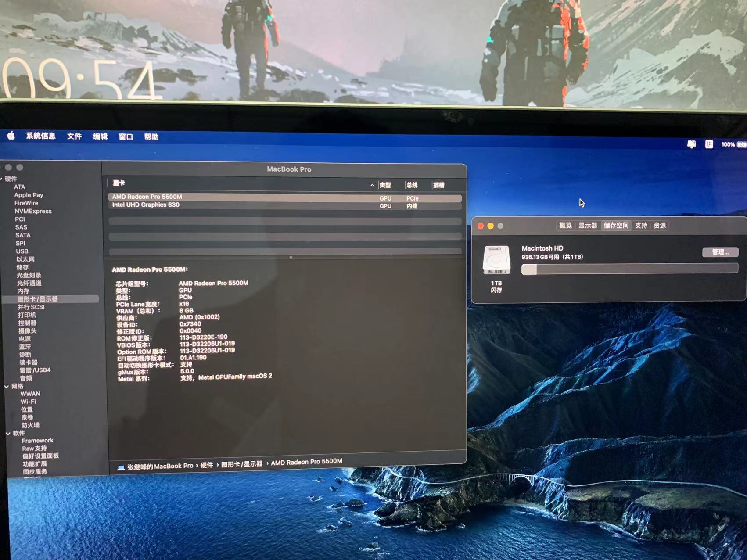Open the Apple menu

11,136
